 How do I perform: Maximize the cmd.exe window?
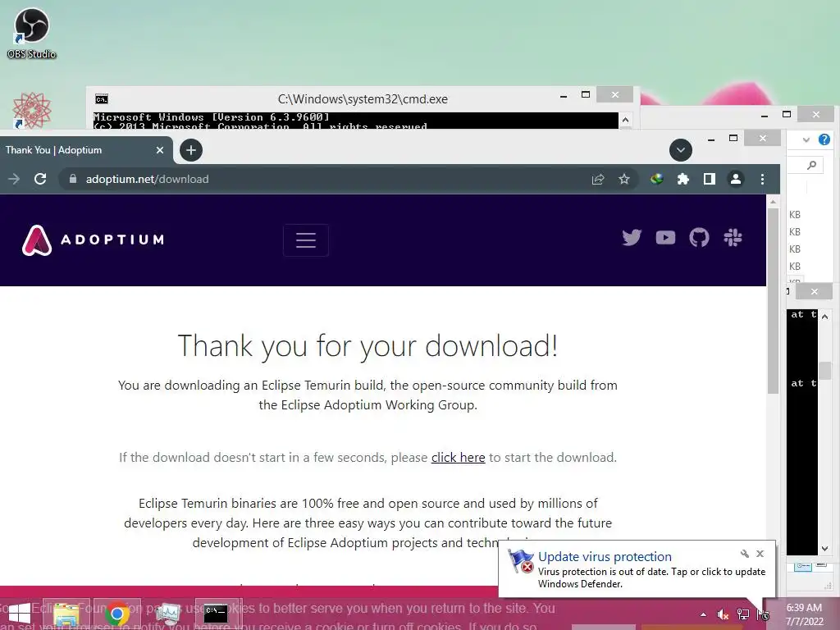(x=586, y=95)
